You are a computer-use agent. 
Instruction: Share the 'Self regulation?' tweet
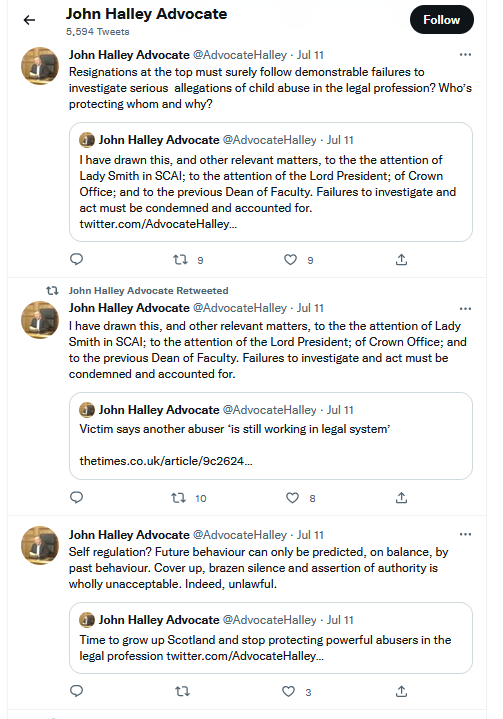[x=401, y=691]
